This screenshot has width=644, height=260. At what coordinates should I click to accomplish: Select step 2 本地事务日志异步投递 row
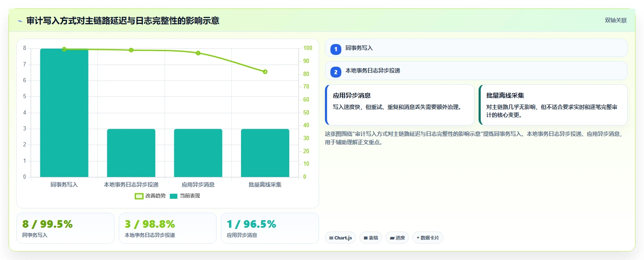476,70
